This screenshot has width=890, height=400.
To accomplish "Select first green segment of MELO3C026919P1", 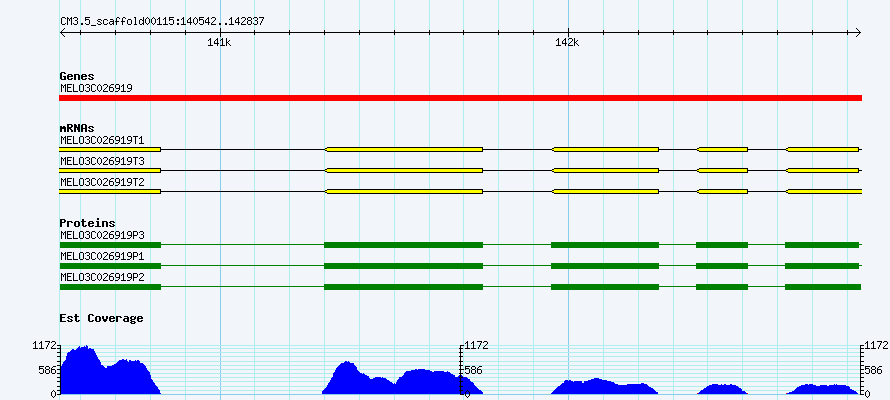I will click(110, 266).
